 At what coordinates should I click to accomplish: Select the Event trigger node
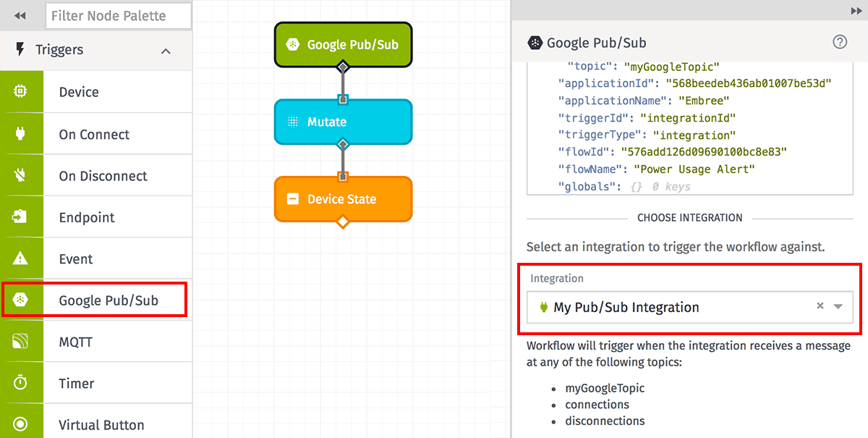coord(96,258)
